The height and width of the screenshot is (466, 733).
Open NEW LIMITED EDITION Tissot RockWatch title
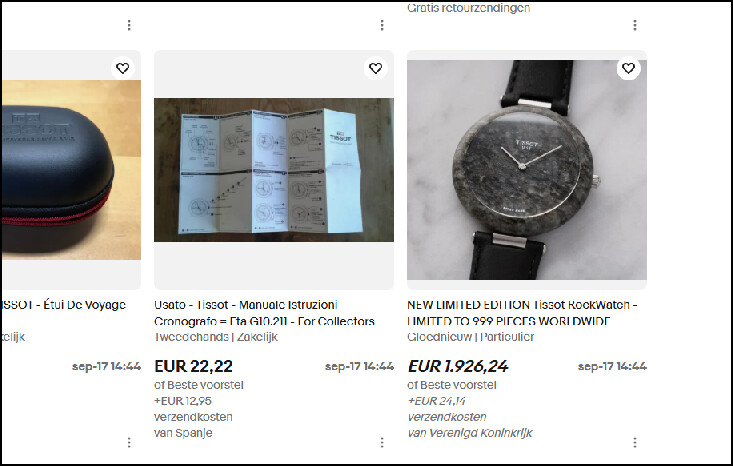click(522, 313)
